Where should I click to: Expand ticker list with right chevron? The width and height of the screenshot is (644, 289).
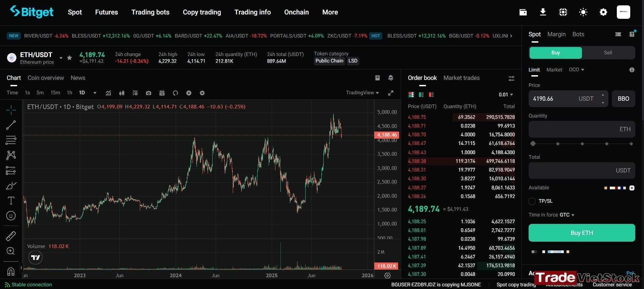point(511,36)
